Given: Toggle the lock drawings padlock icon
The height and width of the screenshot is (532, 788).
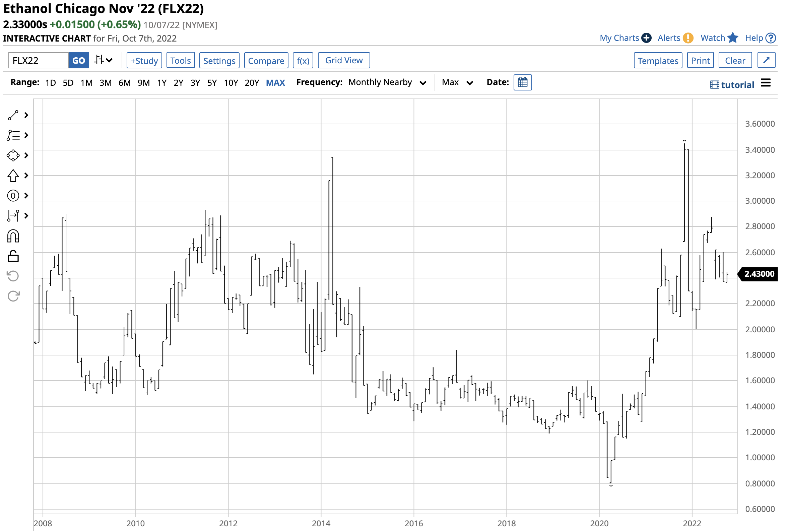Looking at the screenshot, I should 13,257.
